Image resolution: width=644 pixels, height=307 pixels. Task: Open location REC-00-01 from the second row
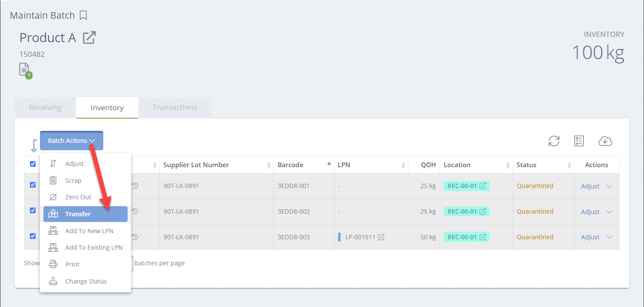(x=466, y=211)
